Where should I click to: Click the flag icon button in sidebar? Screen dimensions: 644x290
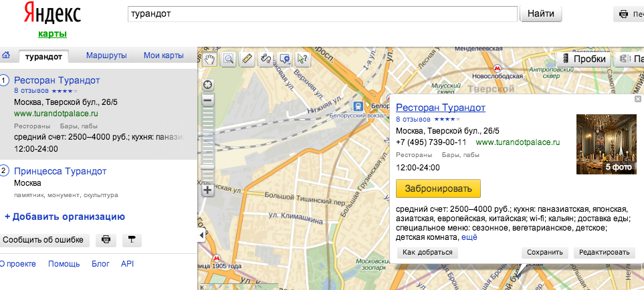(x=132, y=240)
